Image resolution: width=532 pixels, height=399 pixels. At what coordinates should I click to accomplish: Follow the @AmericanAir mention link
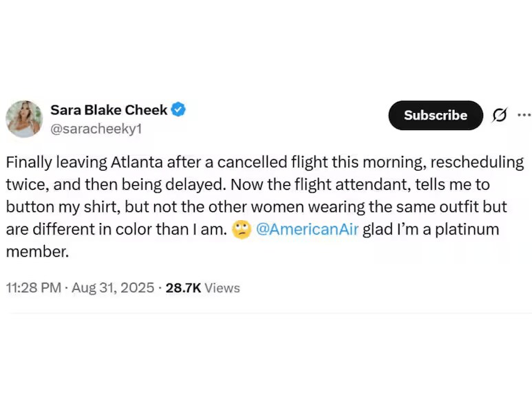307,230
